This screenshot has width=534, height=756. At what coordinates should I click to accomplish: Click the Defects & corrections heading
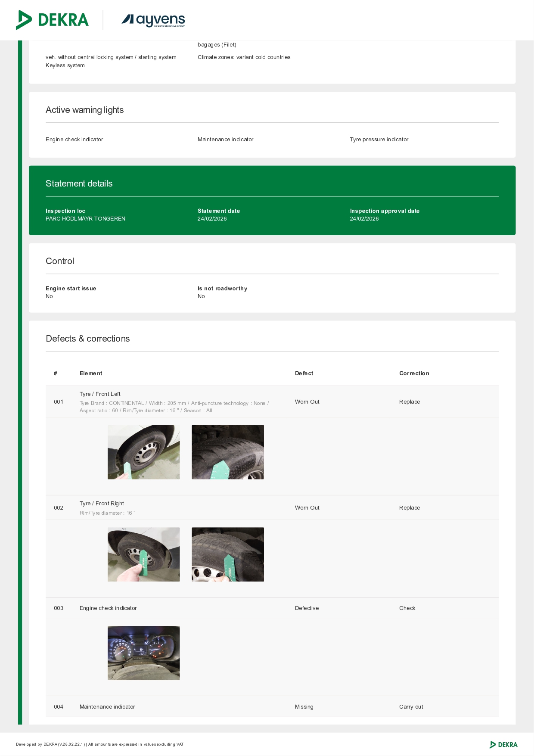[x=88, y=339]
